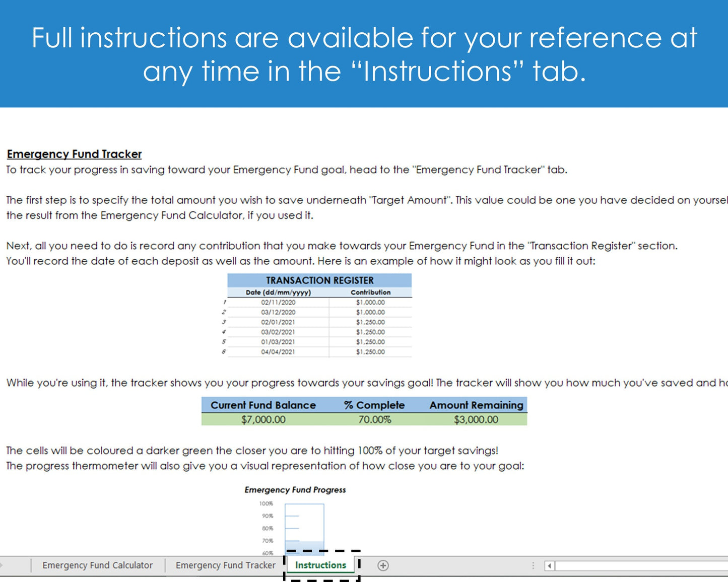Add a new sheet with the plus icon
This screenshot has height=582, width=728.
[383, 565]
